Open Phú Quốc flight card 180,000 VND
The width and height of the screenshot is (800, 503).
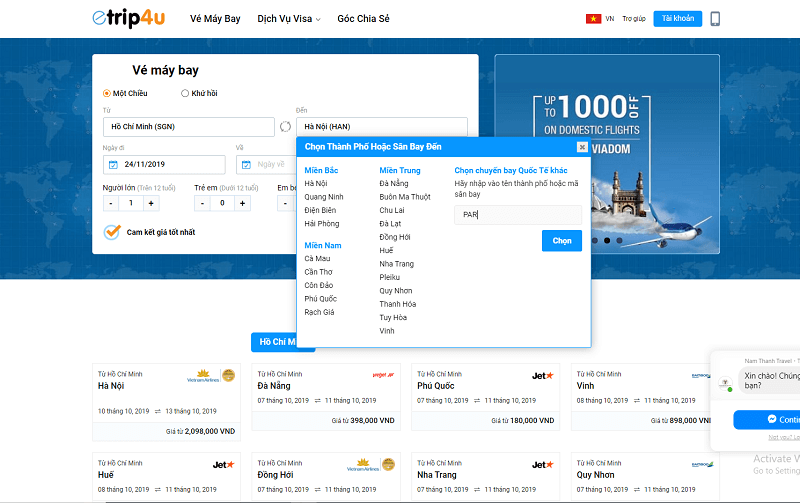point(486,397)
